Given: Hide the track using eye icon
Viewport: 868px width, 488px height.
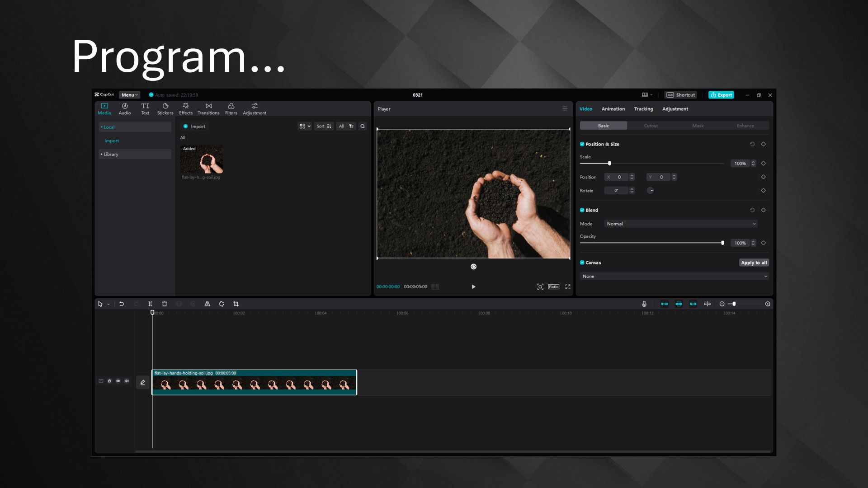Looking at the screenshot, I should [118, 381].
